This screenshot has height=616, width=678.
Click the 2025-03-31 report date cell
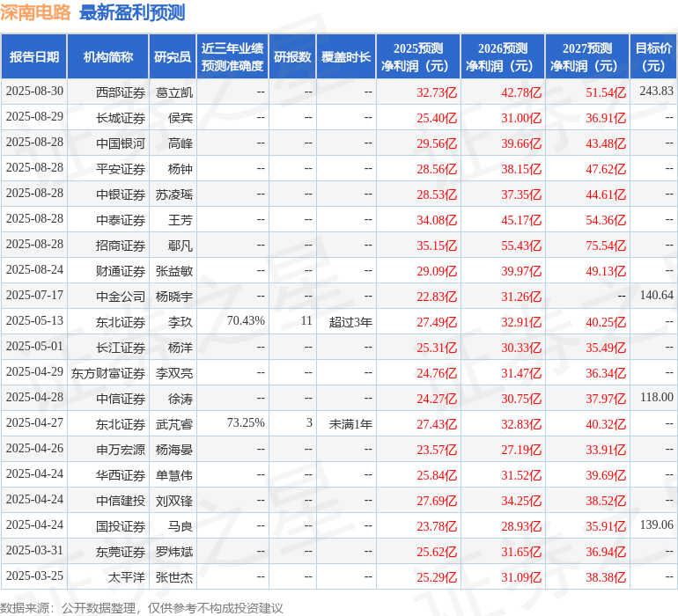pyautogui.click(x=34, y=552)
